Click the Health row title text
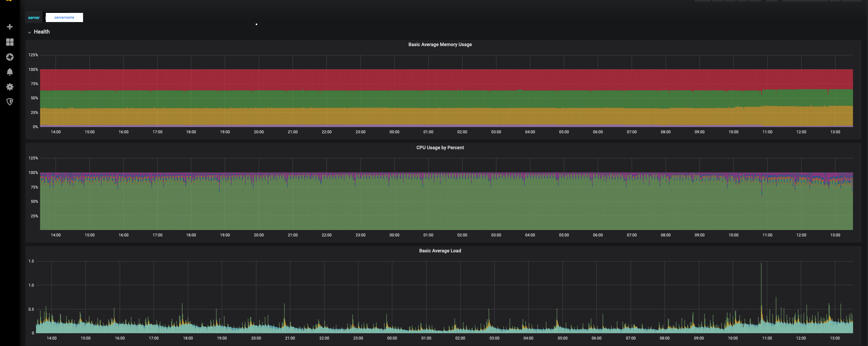 point(42,32)
